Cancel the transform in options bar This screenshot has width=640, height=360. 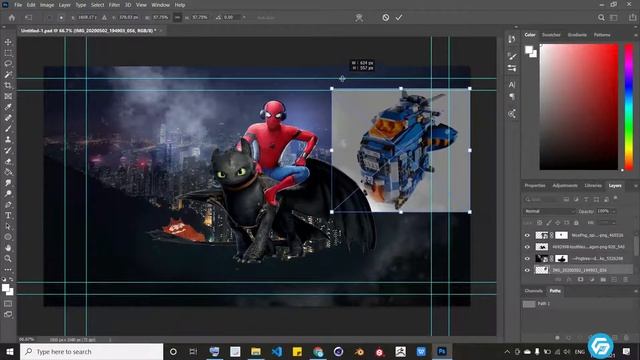point(385,18)
